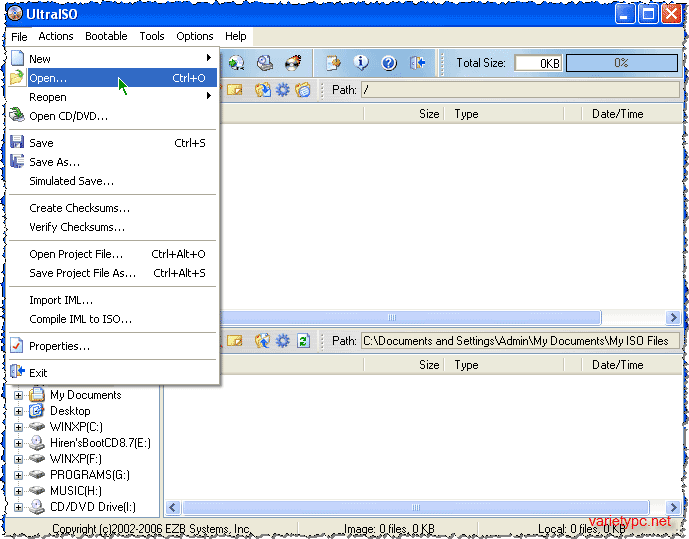Choose Verify Checksums... menu entry
The width and height of the screenshot is (689, 539).
pyautogui.click(x=113, y=227)
